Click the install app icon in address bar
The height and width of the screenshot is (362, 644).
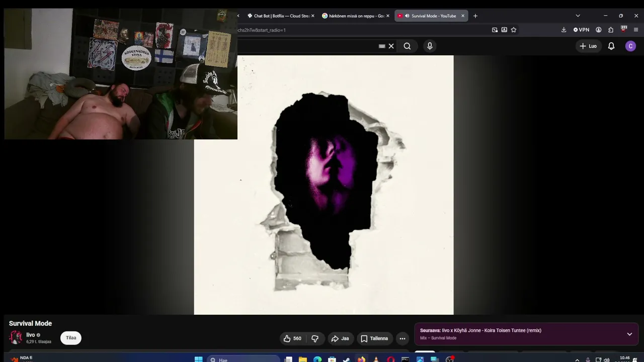click(504, 30)
